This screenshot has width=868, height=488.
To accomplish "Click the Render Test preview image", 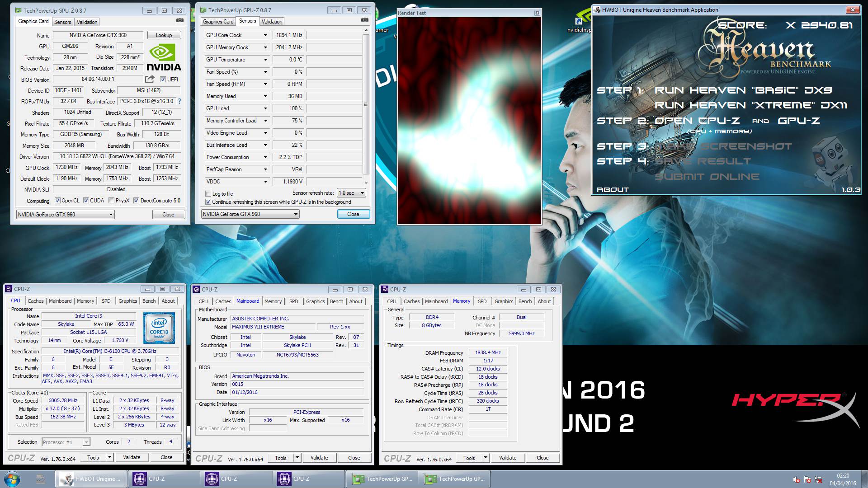I will click(469, 120).
